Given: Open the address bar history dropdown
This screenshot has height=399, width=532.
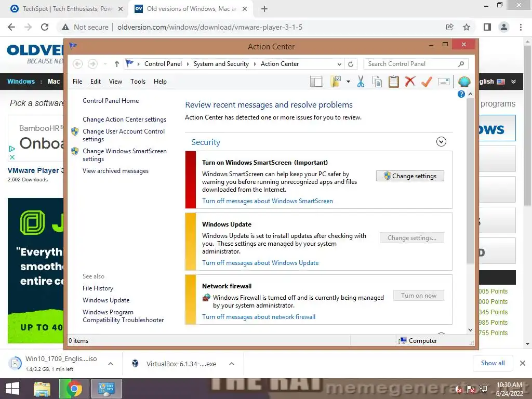Looking at the screenshot, I should [x=339, y=64].
